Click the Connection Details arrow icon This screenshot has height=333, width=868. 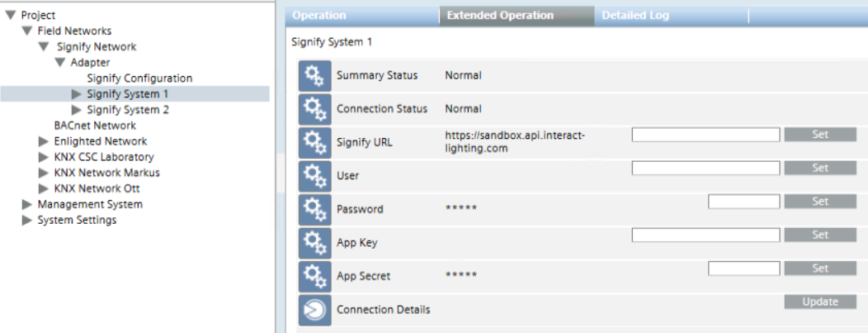click(x=314, y=310)
